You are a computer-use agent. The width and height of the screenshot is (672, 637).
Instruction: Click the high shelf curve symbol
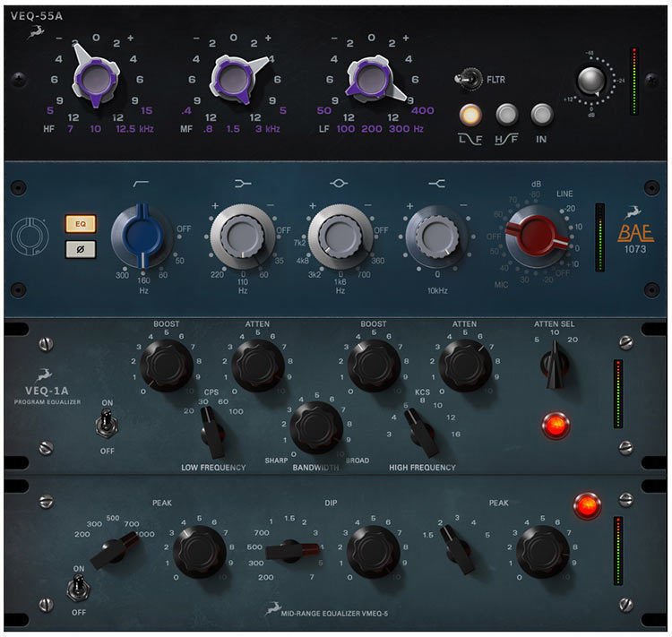tap(436, 184)
